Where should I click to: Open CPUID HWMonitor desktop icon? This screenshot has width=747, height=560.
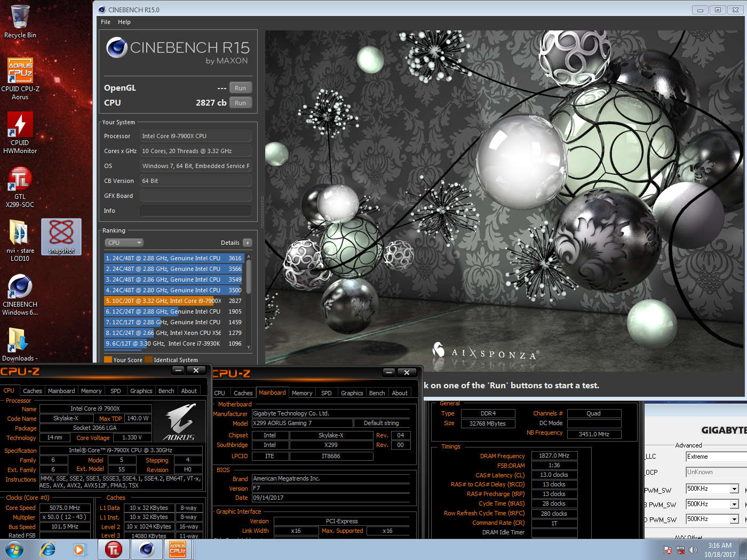coord(20,133)
